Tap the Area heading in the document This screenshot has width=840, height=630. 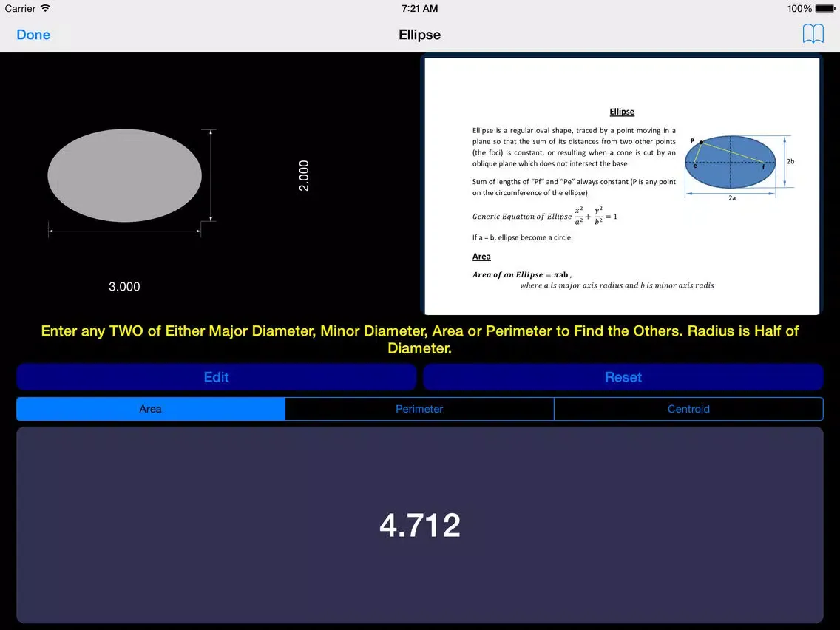pyautogui.click(x=481, y=257)
